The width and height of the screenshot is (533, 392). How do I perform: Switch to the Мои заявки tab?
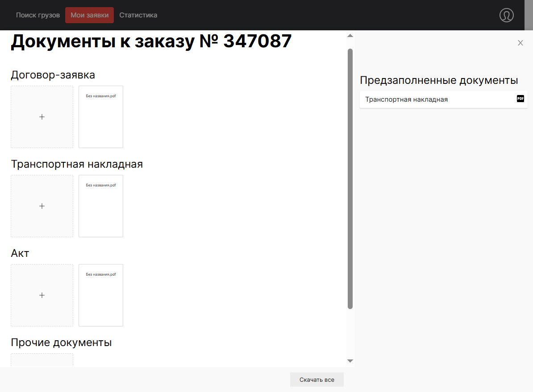click(x=89, y=15)
